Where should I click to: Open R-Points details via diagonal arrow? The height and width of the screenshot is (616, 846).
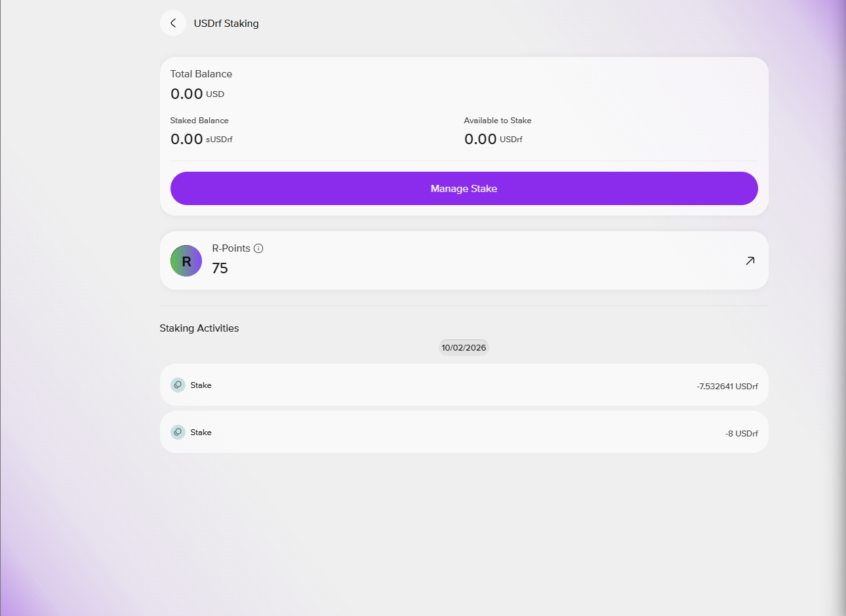(x=750, y=261)
